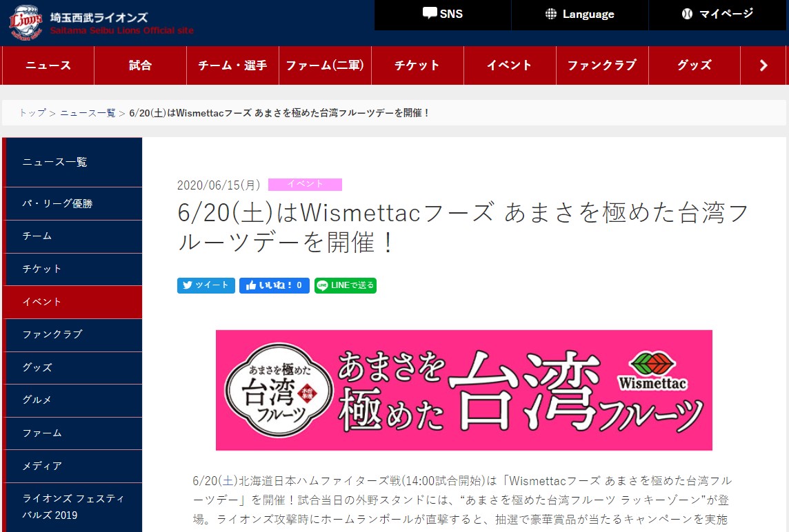Click the 台湾フルーツ Wismettac banner image
Screen dimensions: 789x532
pos(464,390)
